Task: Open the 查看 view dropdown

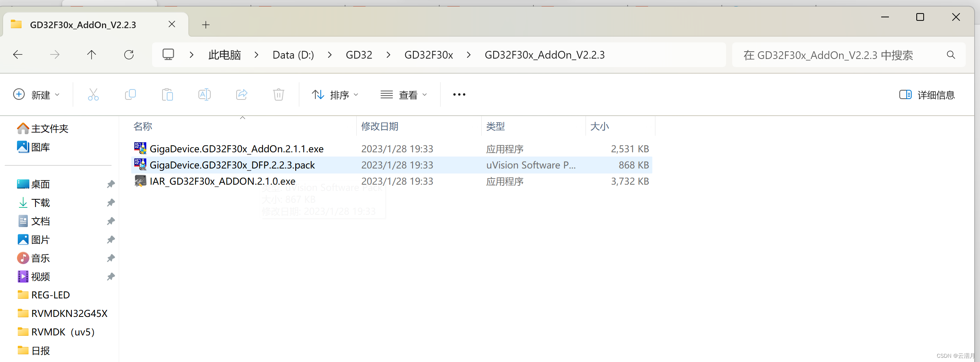Action: pyautogui.click(x=404, y=94)
